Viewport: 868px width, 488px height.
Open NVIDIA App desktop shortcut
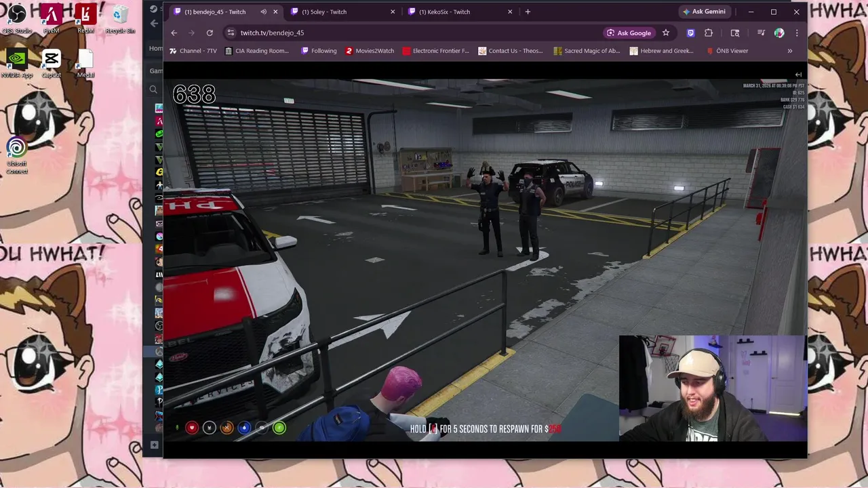coord(17,63)
